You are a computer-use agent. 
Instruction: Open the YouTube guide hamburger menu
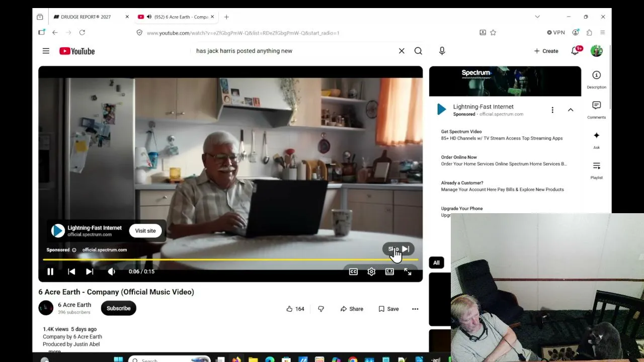click(46, 51)
